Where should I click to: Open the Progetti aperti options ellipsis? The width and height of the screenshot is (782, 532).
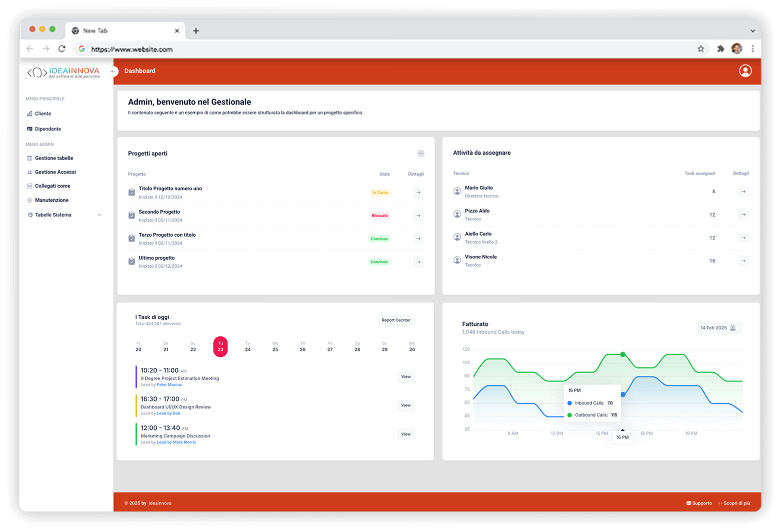(x=421, y=154)
